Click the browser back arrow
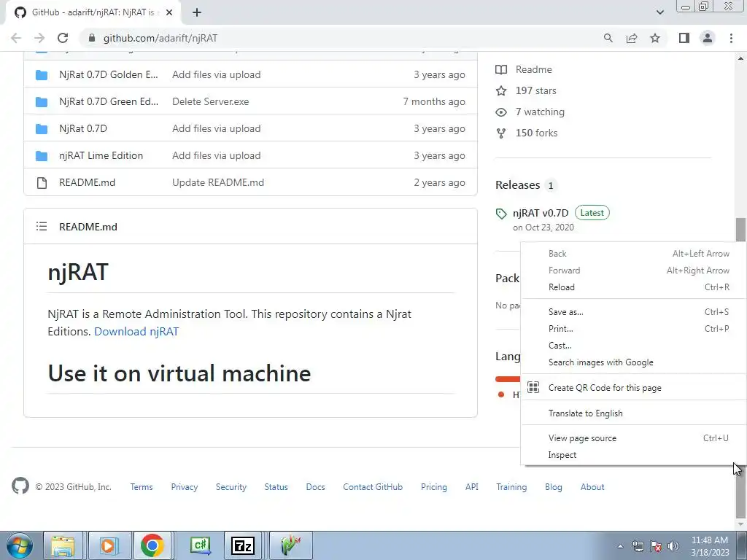Screen dimensions: 747x560 click(16, 38)
